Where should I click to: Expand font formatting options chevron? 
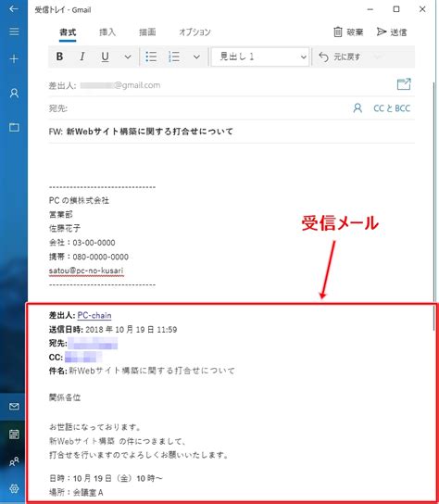[x=128, y=57]
